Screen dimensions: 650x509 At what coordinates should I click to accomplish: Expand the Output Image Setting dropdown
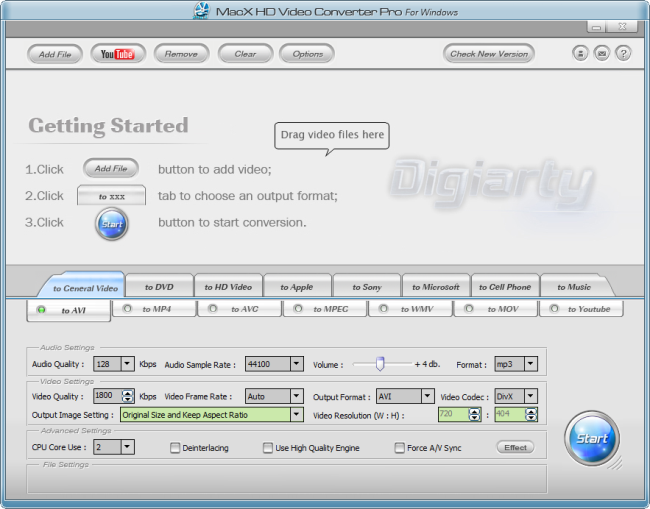(x=296, y=414)
